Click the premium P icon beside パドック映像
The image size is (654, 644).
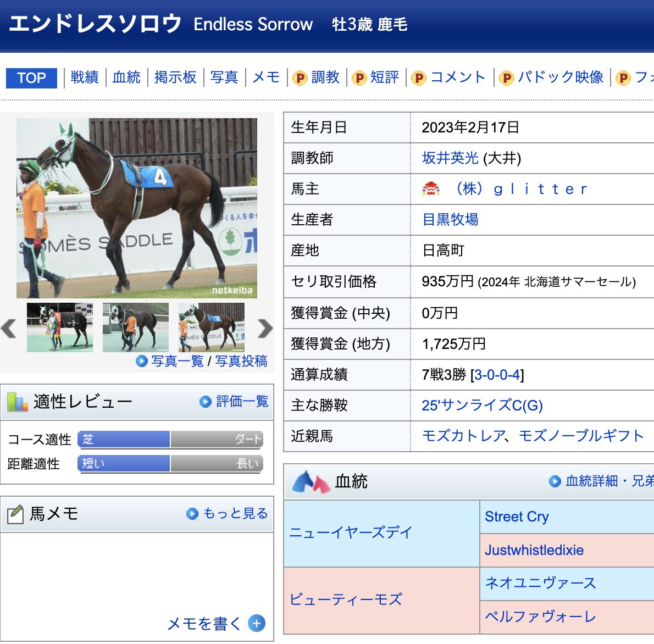point(506,78)
